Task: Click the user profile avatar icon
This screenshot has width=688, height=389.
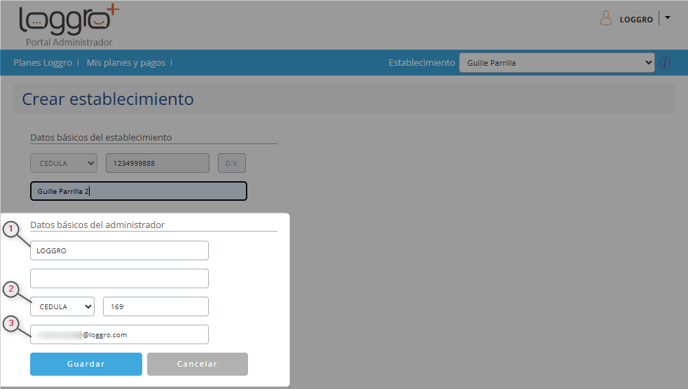Action: (606, 18)
